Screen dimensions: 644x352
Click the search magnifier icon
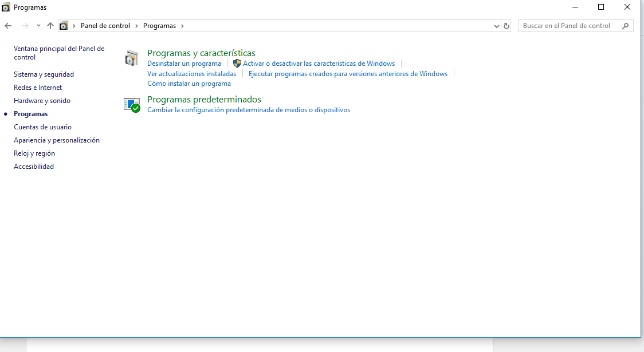click(625, 26)
